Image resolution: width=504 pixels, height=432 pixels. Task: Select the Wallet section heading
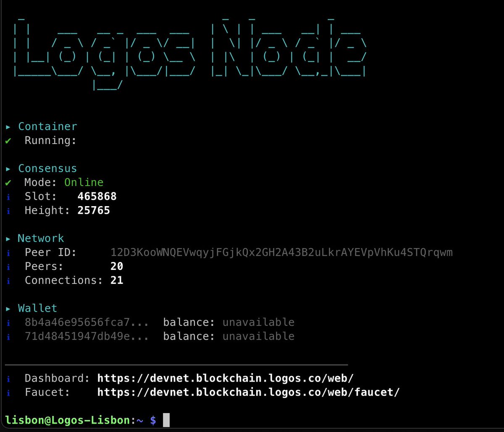point(37,308)
